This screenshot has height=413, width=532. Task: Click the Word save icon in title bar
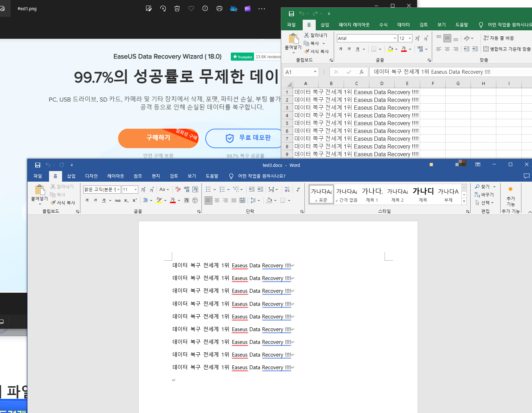click(38, 165)
